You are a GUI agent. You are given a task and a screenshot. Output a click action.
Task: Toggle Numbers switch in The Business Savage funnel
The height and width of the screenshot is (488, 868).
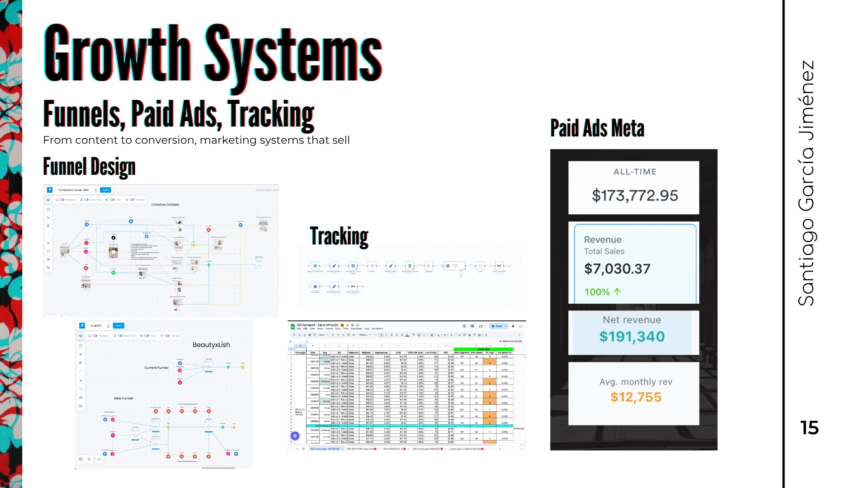[x=62, y=200]
